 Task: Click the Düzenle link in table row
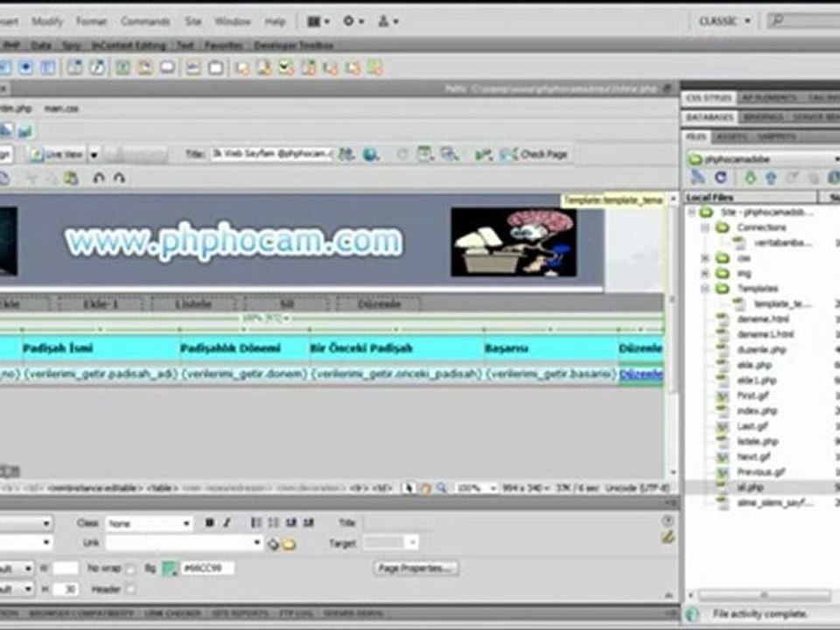click(640, 374)
